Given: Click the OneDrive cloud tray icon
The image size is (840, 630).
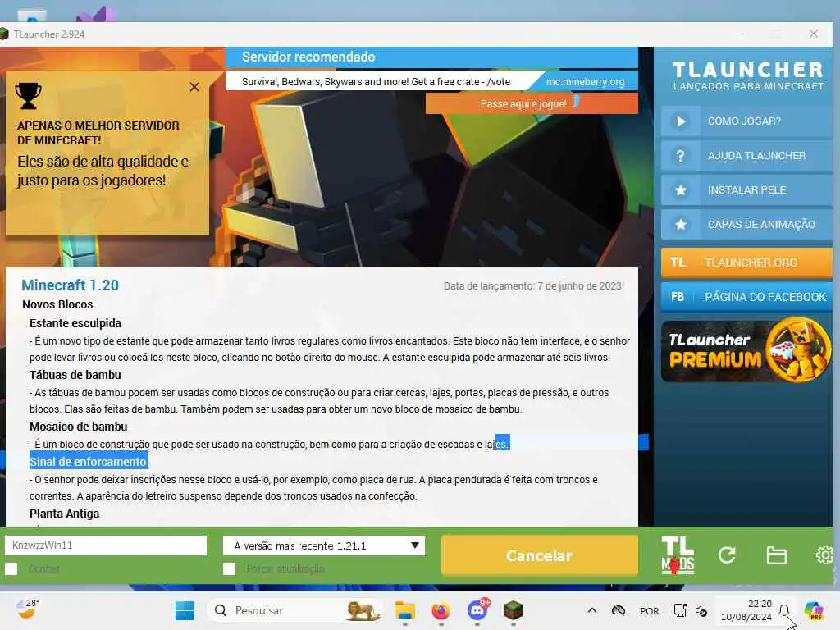Looking at the screenshot, I should [619, 610].
